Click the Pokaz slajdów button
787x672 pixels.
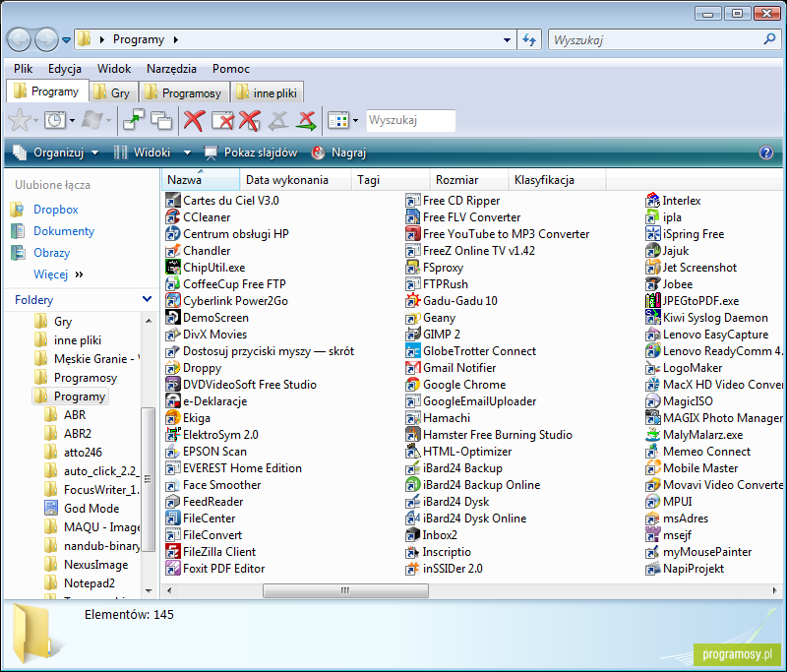tap(251, 153)
